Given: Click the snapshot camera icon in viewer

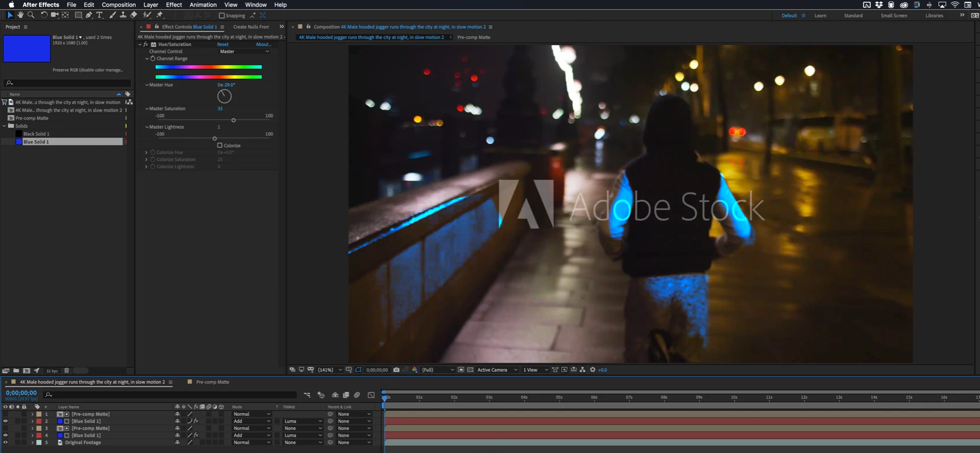Looking at the screenshot, I should tap(396, 370).
